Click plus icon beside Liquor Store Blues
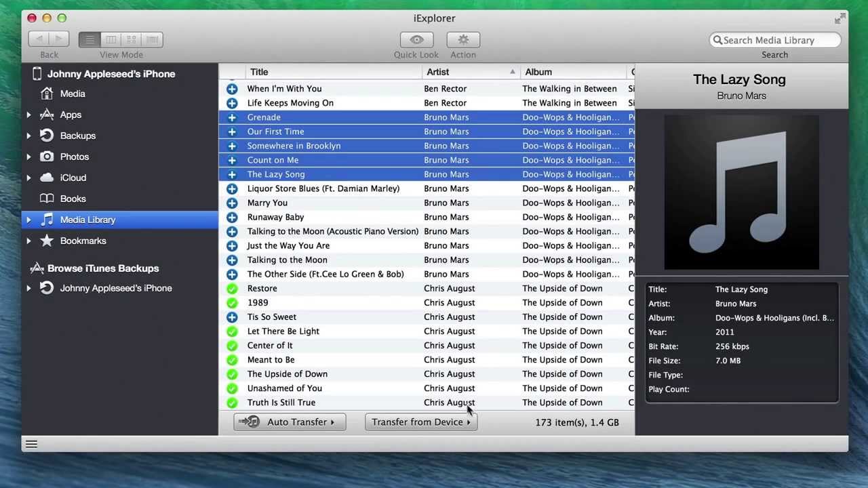Image resolution: width=868 pixels, height=488 pixels. coord(232,188)
